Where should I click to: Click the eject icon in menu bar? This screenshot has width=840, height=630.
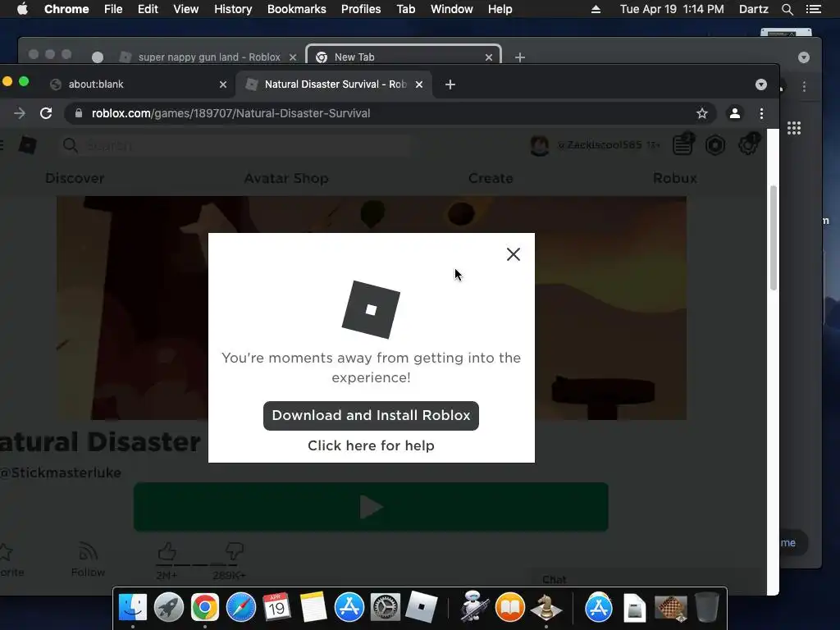tap(596, 9)
